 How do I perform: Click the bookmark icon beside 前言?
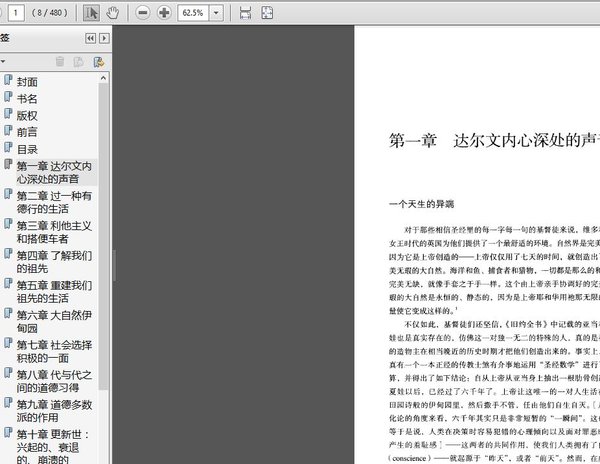click(x=8, y=130)
